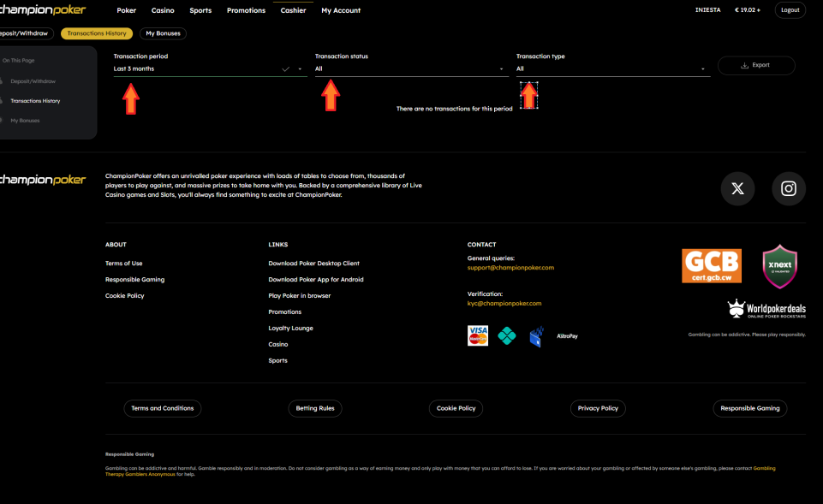
Task: Click the xnext validated shield badge
Action: (x=779, y=266)
